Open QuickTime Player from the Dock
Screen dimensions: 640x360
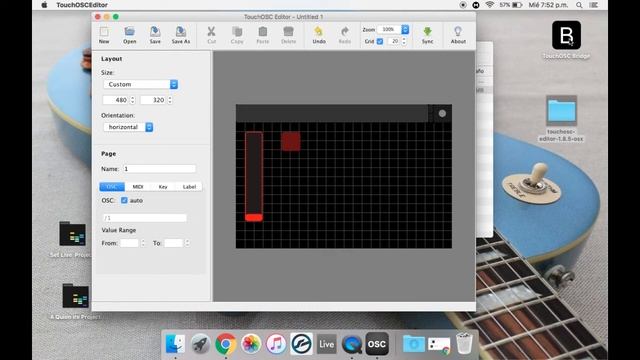pos(352,344)
